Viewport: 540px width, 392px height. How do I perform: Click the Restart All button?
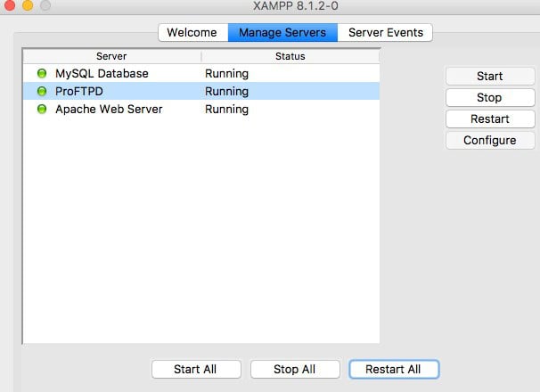(394, 369)
